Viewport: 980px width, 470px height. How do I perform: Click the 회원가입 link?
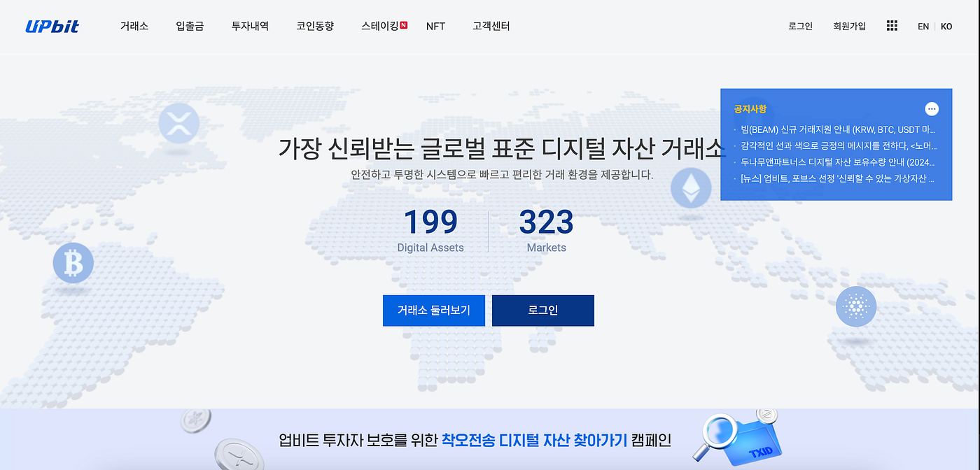point(849,26)
